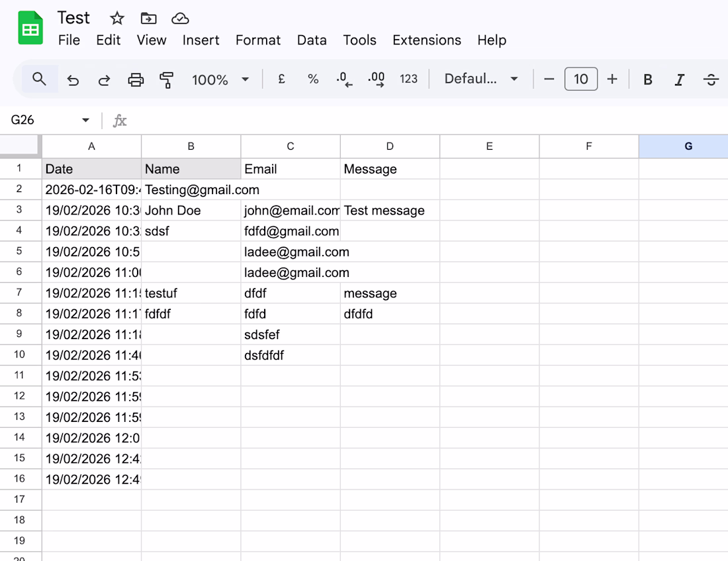Select the testuf cell

(191, 293)
